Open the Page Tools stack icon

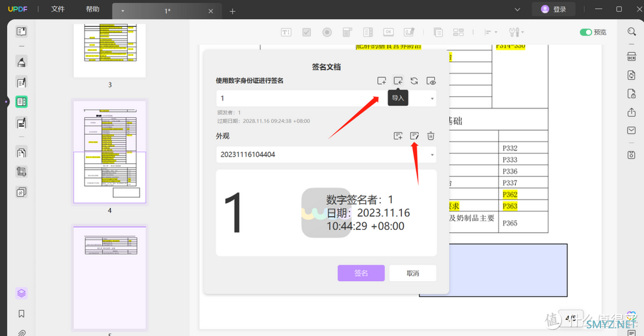click(21, 192)
